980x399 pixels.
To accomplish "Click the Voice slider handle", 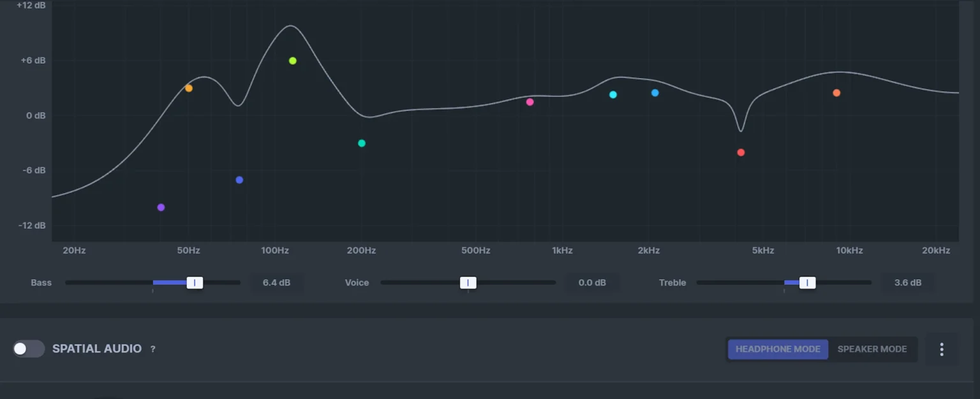I will pos(468,282).
